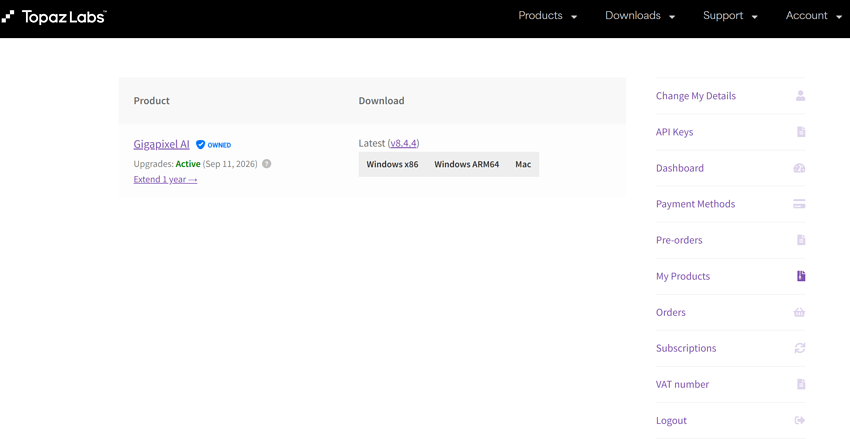
Task: Download the Windows x86 installer
Action: click(392, 164)
